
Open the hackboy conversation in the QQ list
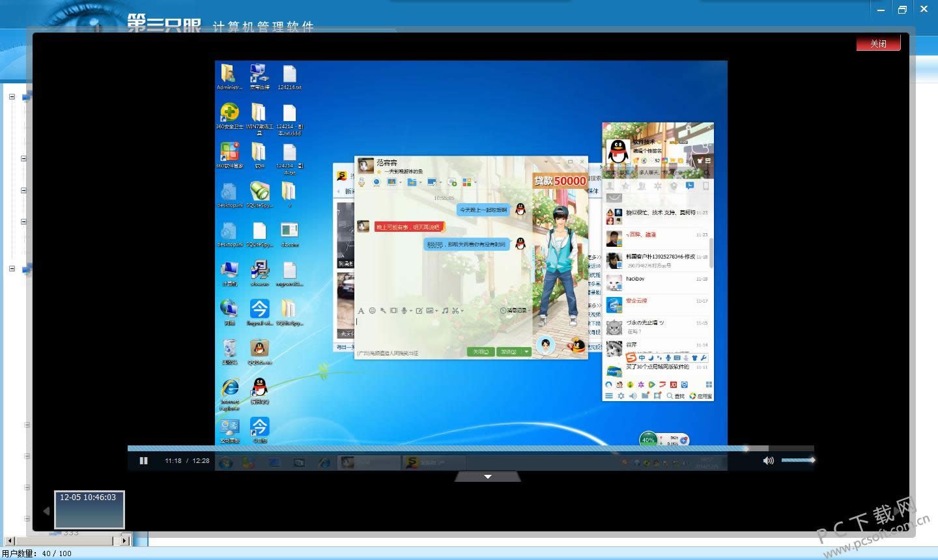[657, 283]
